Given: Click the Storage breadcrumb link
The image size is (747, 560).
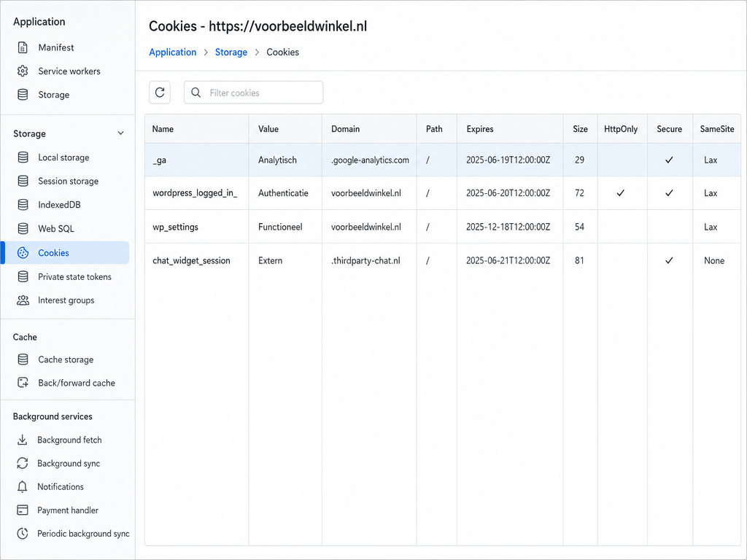Looking at the screenshot, I should 231,52.
